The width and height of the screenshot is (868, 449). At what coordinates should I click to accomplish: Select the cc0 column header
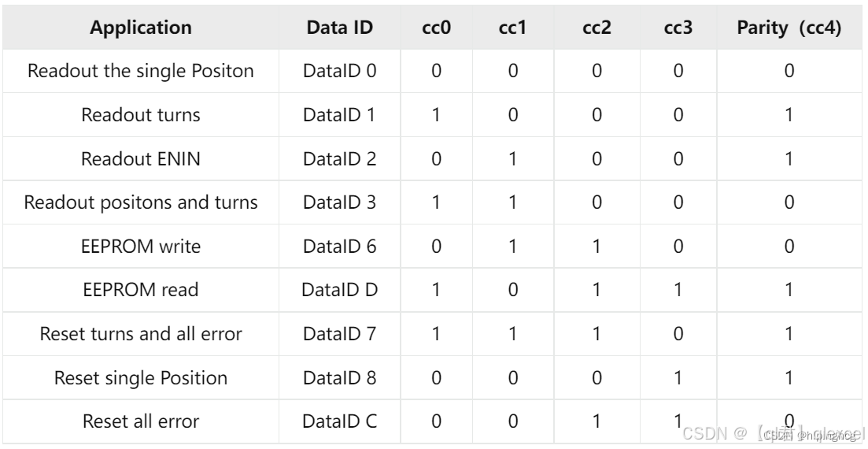click(x=435, y=28)
